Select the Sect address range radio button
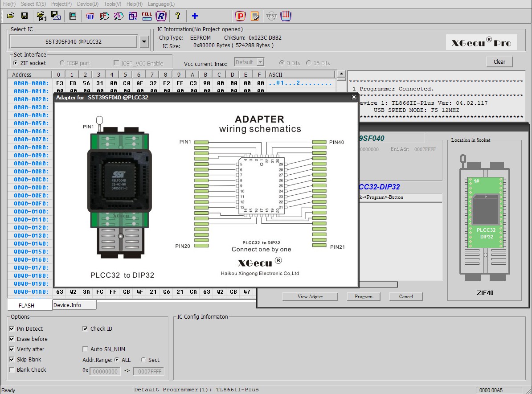The width and height of the screenshot is (532, 394). 143,360
